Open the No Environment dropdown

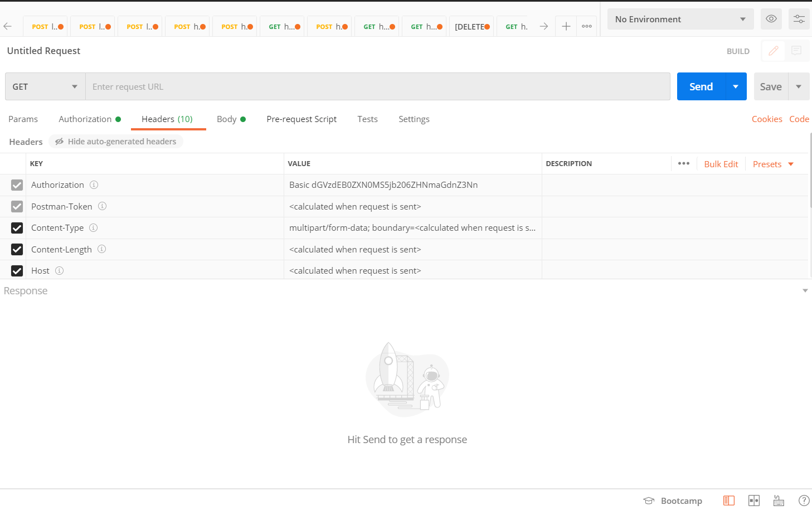[679, 19]
